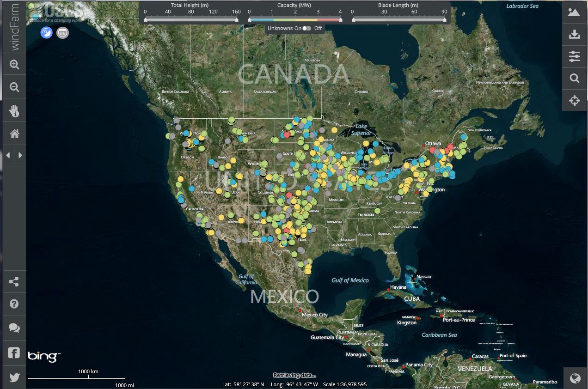Open the feedback chat icon

(14, 328)
